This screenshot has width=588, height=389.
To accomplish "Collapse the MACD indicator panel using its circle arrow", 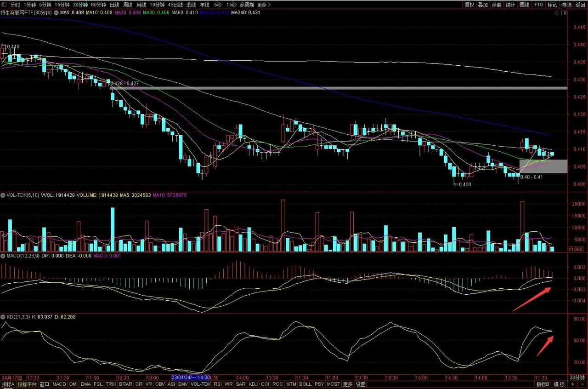I will pyautogui.click(x=3, y=256).
